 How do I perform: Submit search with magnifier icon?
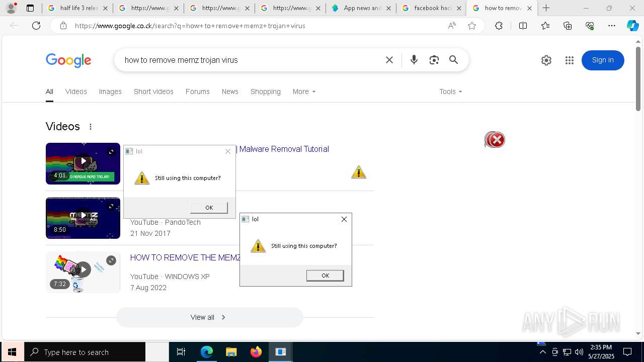click(x=454, y=60)
